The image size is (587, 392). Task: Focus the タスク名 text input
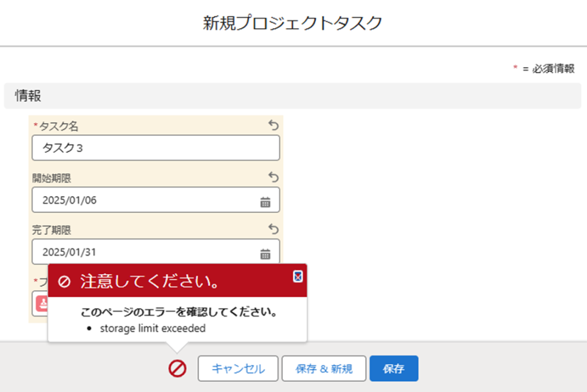click(x=149, y=148)
